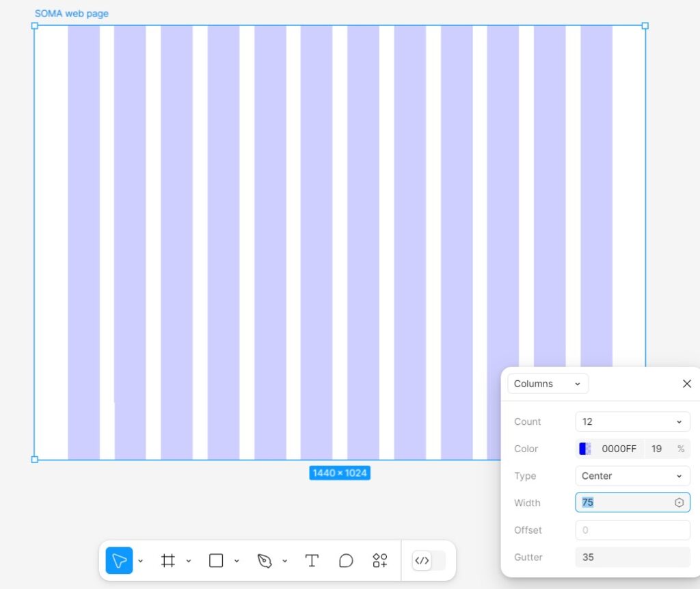The height and width of the screenshot is (589, 700).
Task: Click the variable icon in Width field
Action: pyautogui.click(x=679, y=503)
